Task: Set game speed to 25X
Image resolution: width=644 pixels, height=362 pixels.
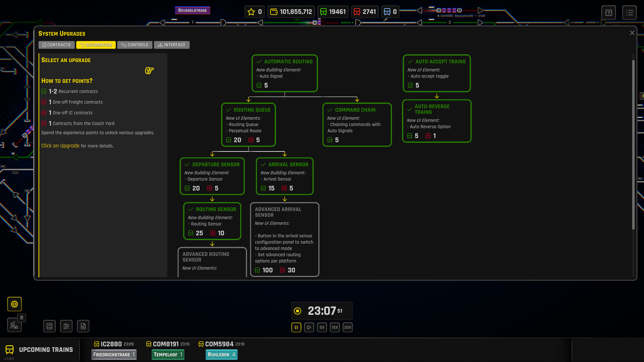Action: click(347, 327)
